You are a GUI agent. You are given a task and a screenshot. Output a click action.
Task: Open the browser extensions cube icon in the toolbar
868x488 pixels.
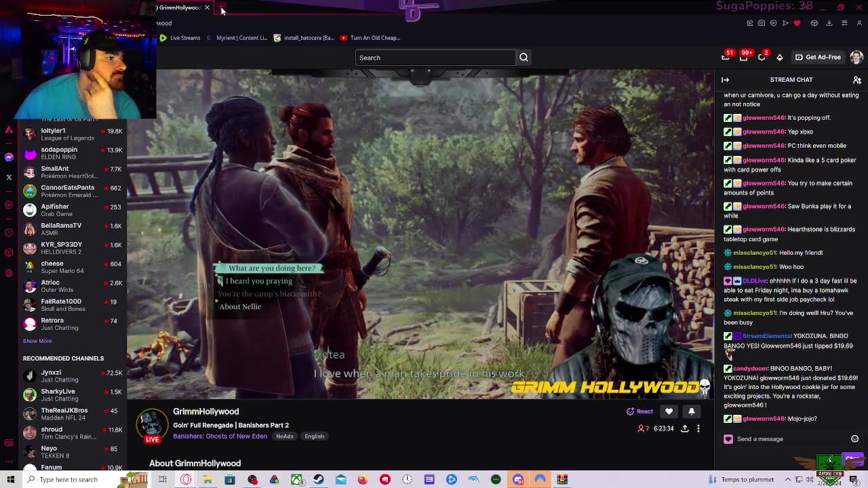pyautogui.click(x=814, y=23)
